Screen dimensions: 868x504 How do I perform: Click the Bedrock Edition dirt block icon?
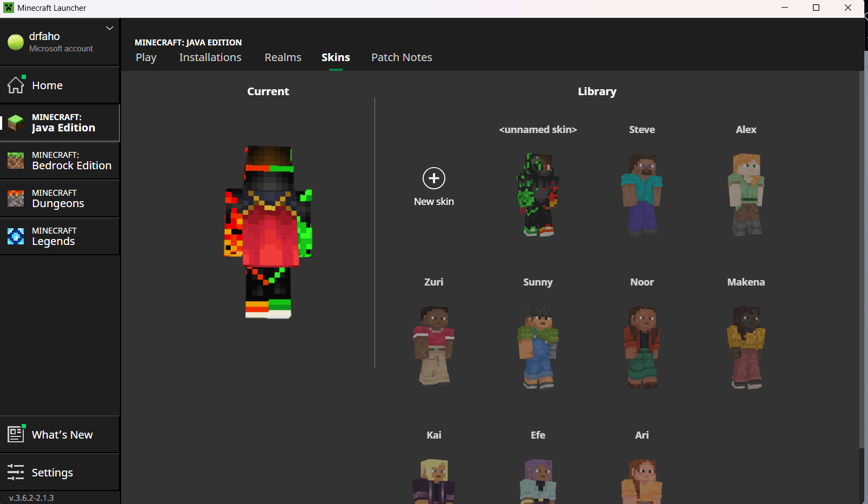[x=16, y=161]
